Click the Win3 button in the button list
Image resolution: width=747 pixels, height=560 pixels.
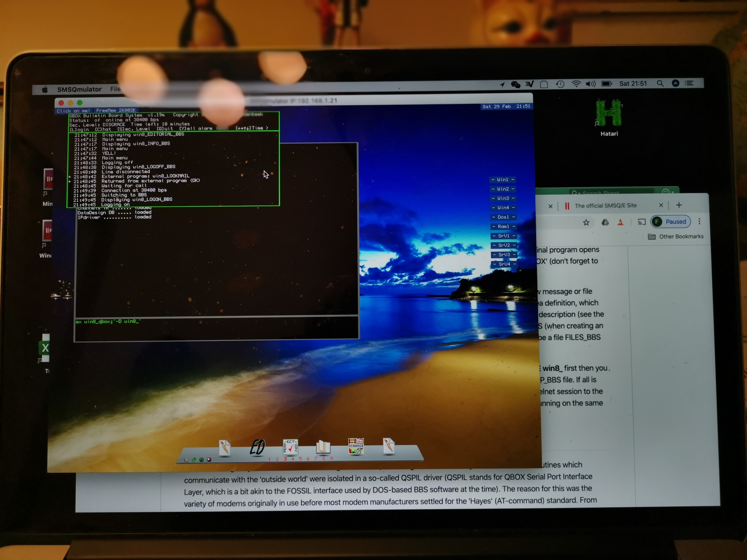tap(503, 199)
